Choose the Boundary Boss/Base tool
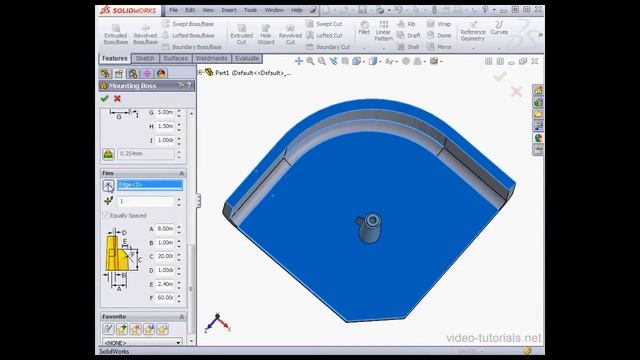The width and height of the screenshot is (640, 360). [x=192, y=47]
